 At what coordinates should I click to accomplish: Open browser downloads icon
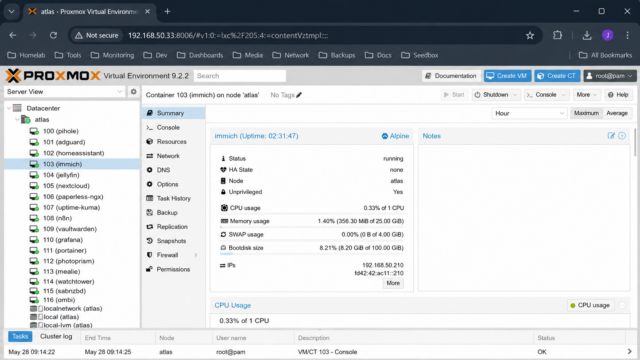coord(587,36)
